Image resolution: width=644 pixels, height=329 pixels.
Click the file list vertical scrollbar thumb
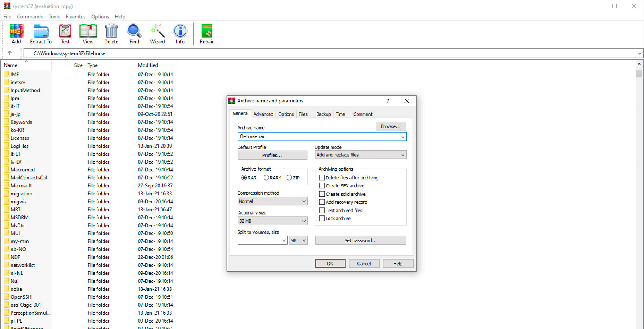click(x=639, y=74)
